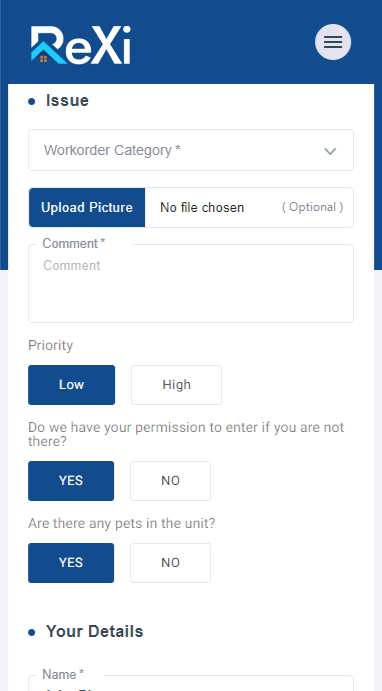Click the Upload Picture button
The height and width of the screenshot is (691, 382).
tap(87, 208)
